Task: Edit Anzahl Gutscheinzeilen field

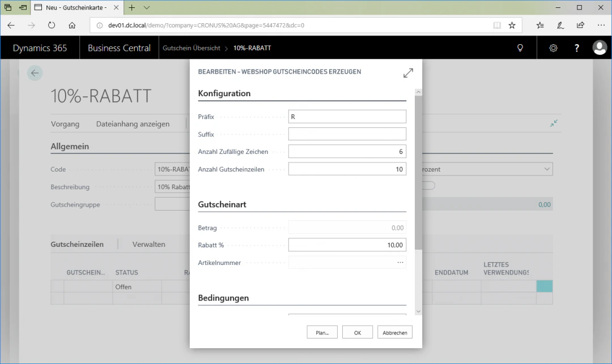Action: point(347,169)
